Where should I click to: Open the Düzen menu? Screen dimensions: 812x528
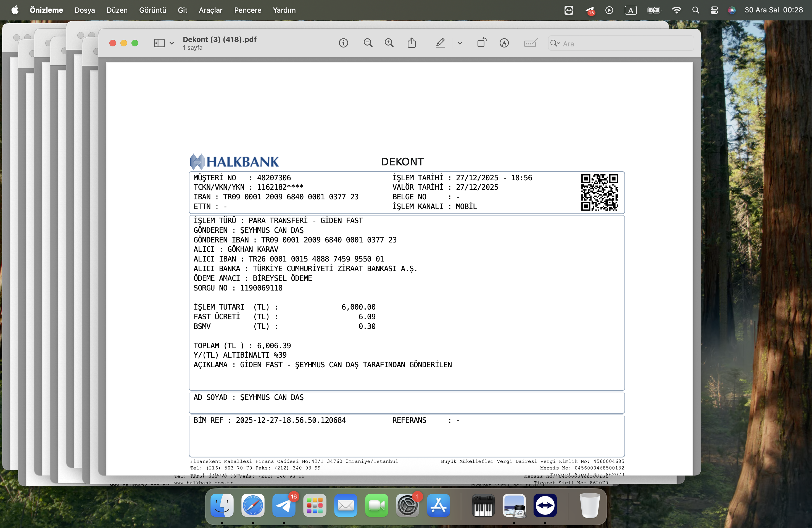(x=117, y=10)
